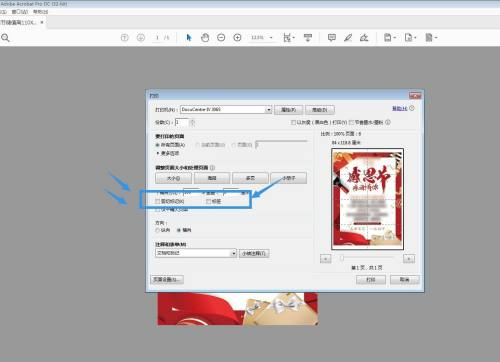Screen dimensions: 500x362
Task: Select the Booklet button
Action: pyautogui.click(x=289, y=178)
